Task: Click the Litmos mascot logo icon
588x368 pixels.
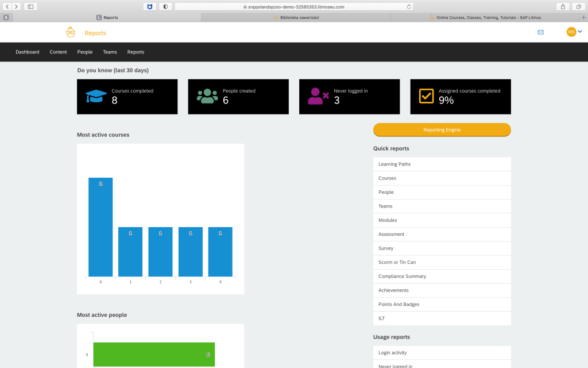Action: [71, 32]
